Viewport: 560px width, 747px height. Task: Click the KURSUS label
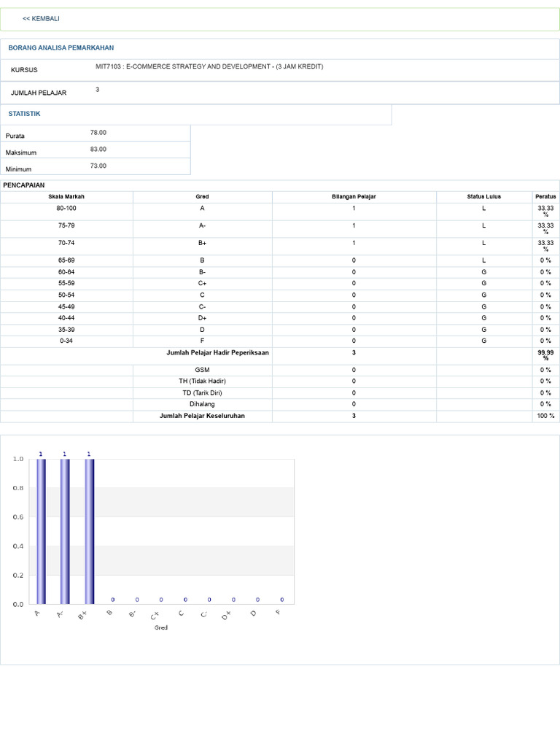coord(24,70)
